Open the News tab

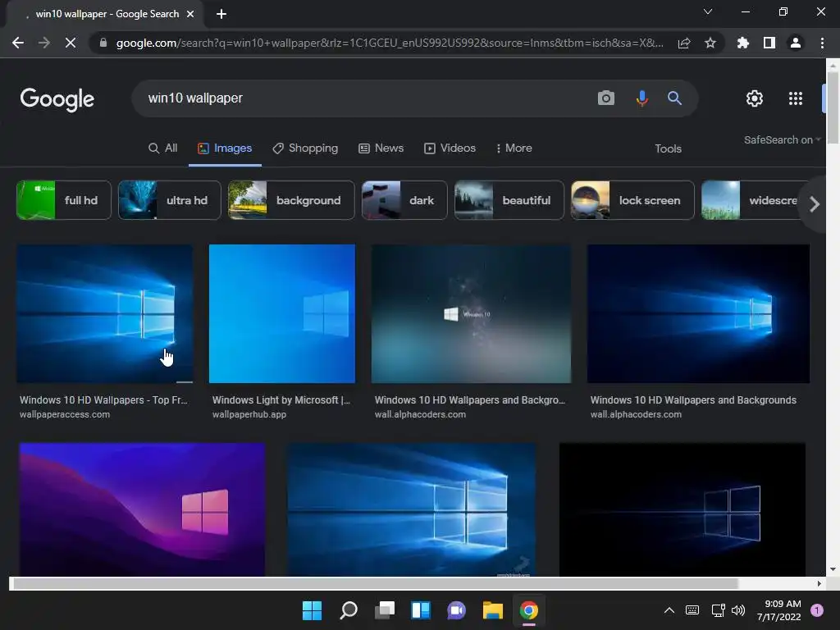coord(381,148)
